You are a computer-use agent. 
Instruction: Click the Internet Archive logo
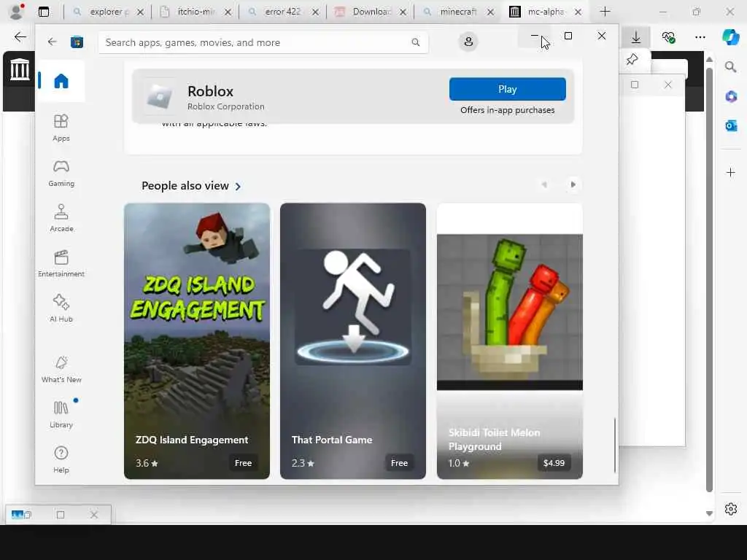click(20, 69)
